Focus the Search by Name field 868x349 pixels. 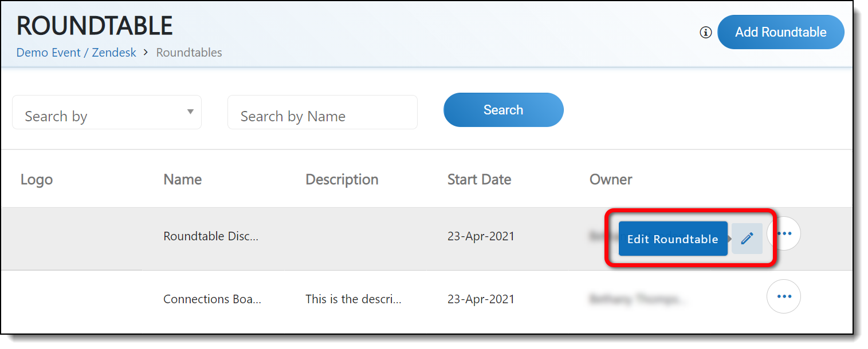point(322,113)
